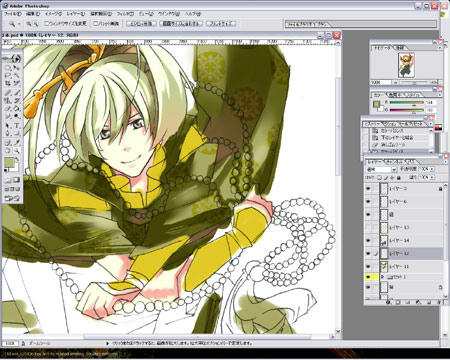Image resolution: width=450 pixels, height=360 pixels.
Task: Hide Layer 14 using its eye icon
Action: [368, 240]
